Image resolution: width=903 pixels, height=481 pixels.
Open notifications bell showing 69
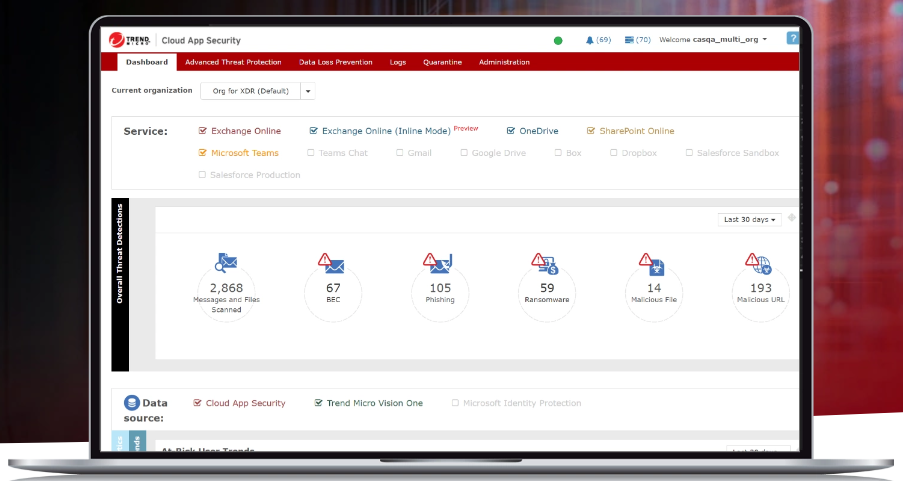598,40
